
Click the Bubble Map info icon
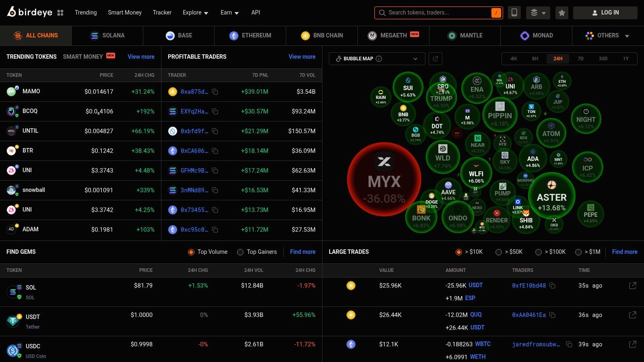coord(379,59)
